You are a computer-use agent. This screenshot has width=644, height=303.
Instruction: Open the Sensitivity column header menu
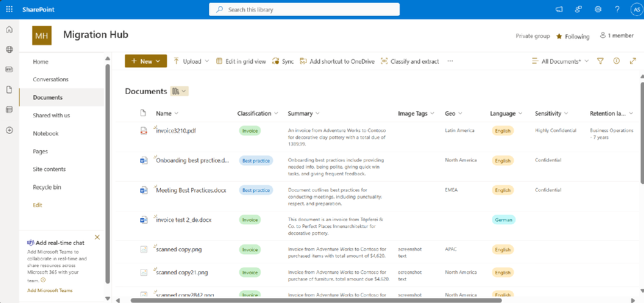tap(552, 113)
